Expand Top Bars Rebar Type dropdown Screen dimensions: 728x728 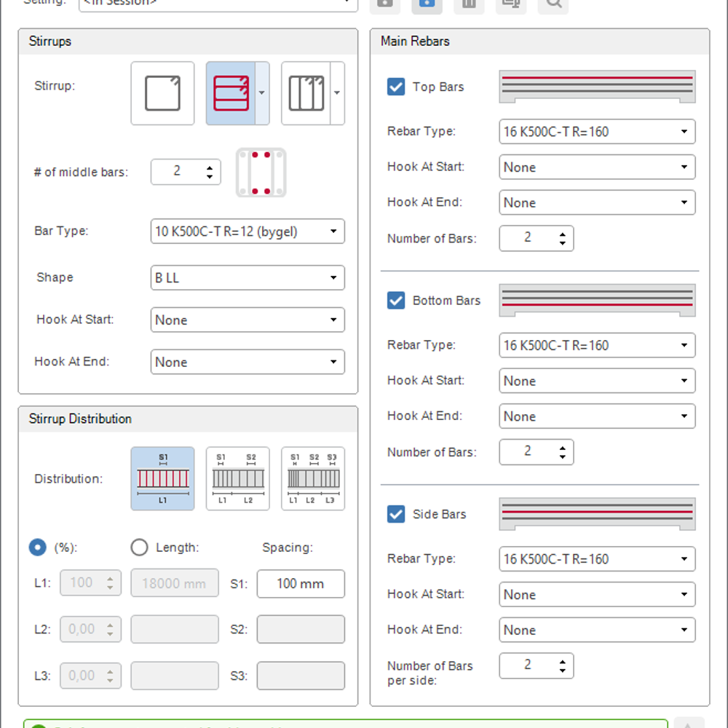[x=597, y=132]
